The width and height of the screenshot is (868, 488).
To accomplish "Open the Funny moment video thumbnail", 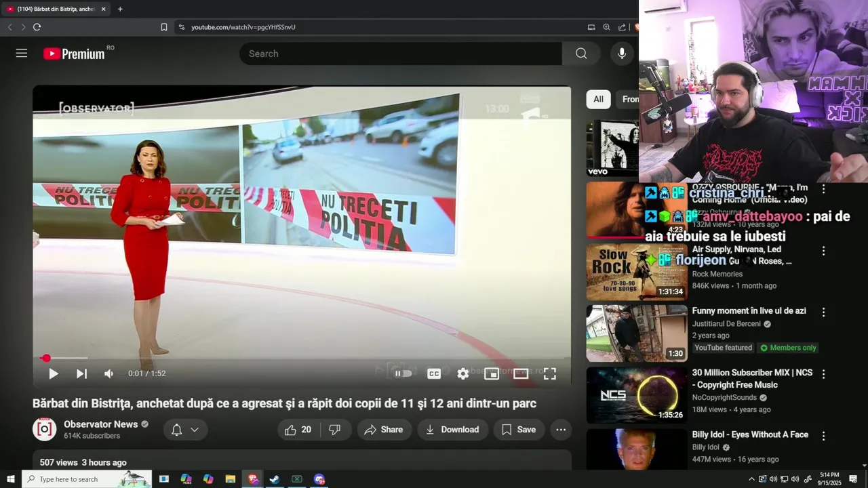I will point(637,333).
